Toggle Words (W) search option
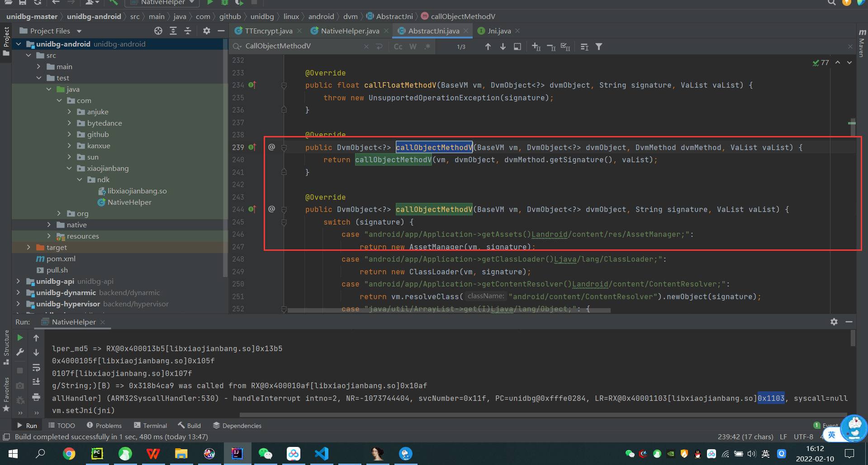The image size is (868, 465). click(413, 47)
